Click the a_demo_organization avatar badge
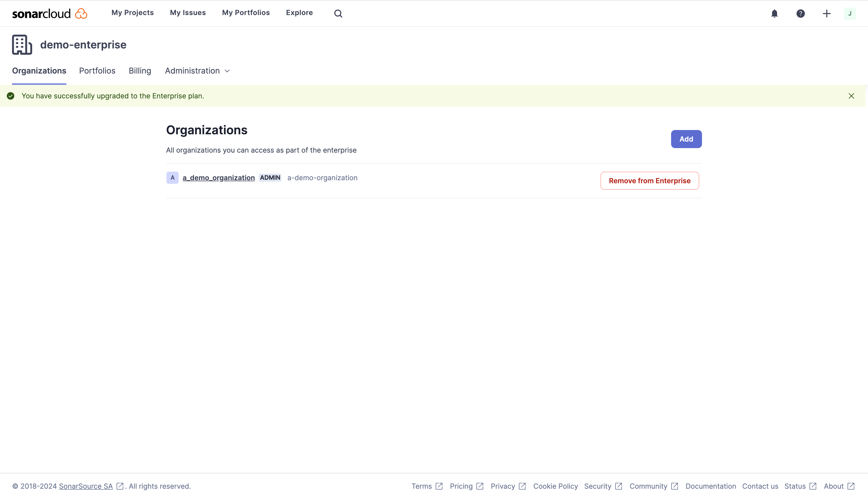The height and width of the screenshot is (499, 868). pyautogui.click(x=173, y=177)
